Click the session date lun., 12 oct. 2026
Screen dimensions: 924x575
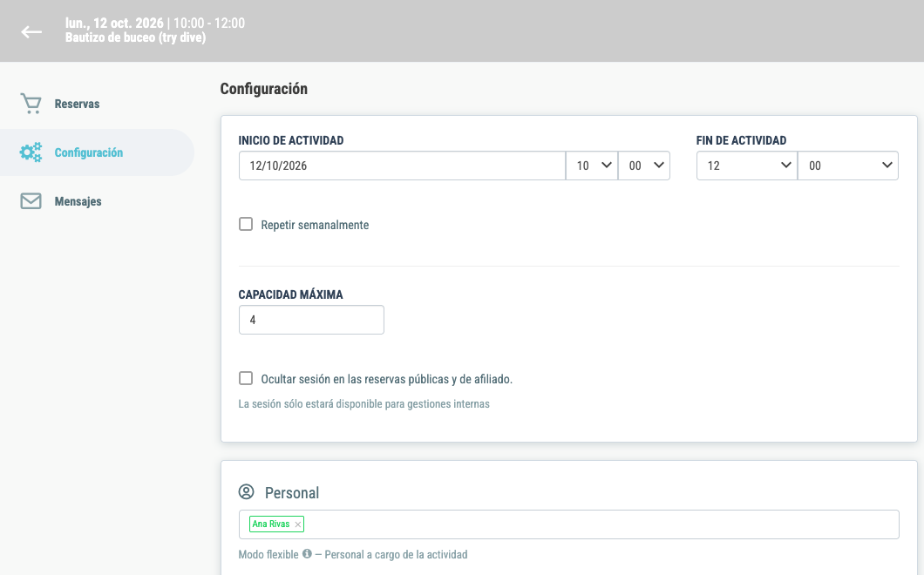point(114,23)
